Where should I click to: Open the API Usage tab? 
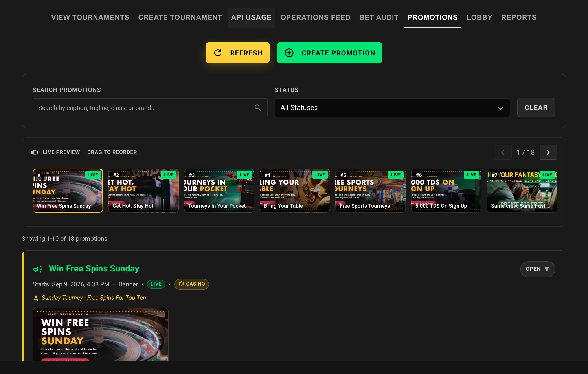tap(251, 17)
